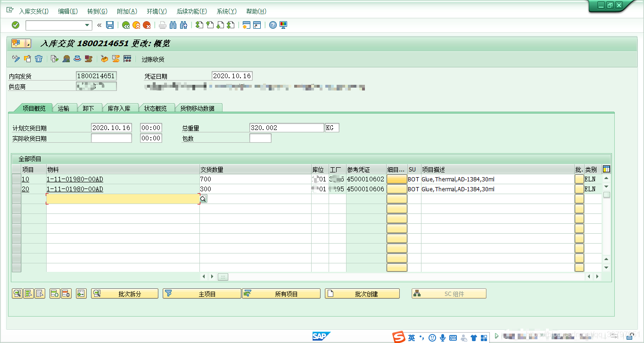The height and width of the screenshot is (343, 644).
Task: Click the table vertical scroll down arrow
Action: 606,268
